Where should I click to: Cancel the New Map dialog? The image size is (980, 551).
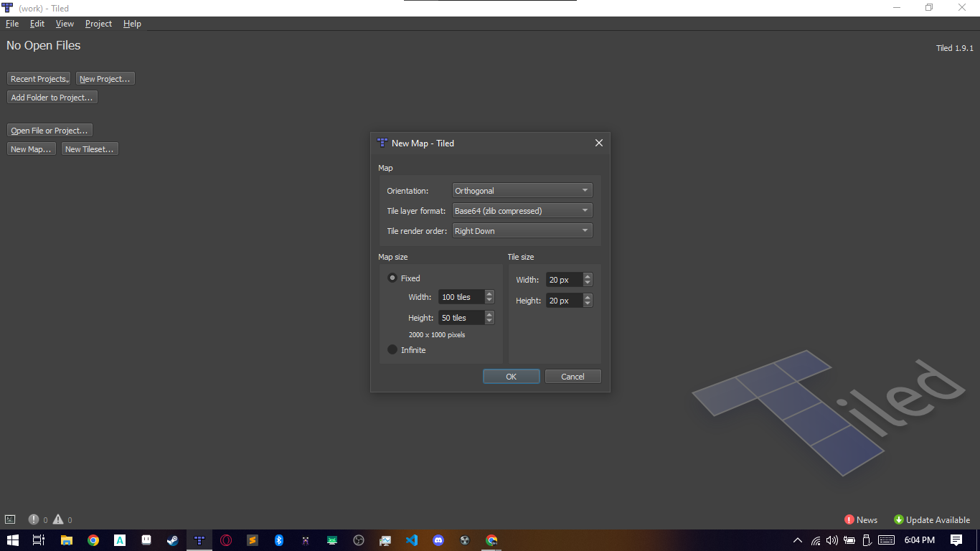(x=573, y=377)
